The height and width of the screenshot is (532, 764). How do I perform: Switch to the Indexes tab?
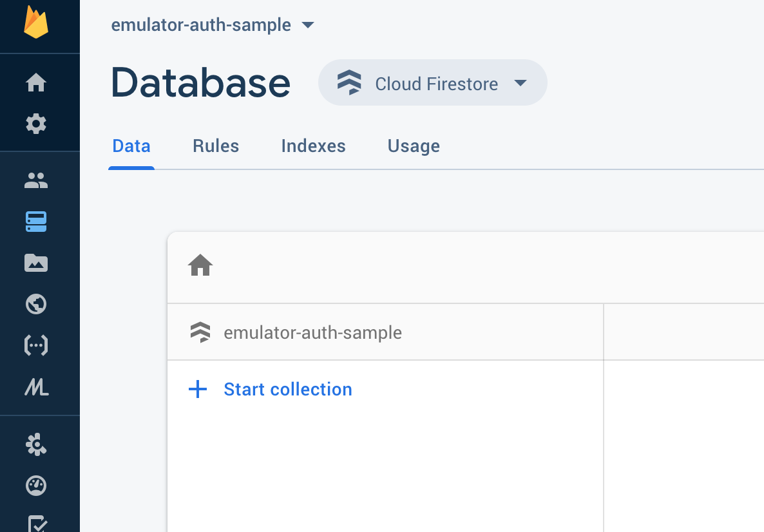tap(313, 146)
